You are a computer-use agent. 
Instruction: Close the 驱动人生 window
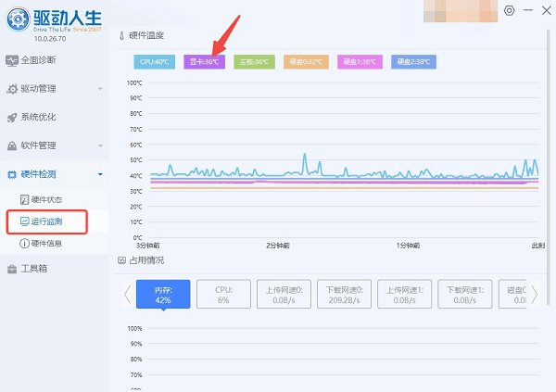(547, 10)
